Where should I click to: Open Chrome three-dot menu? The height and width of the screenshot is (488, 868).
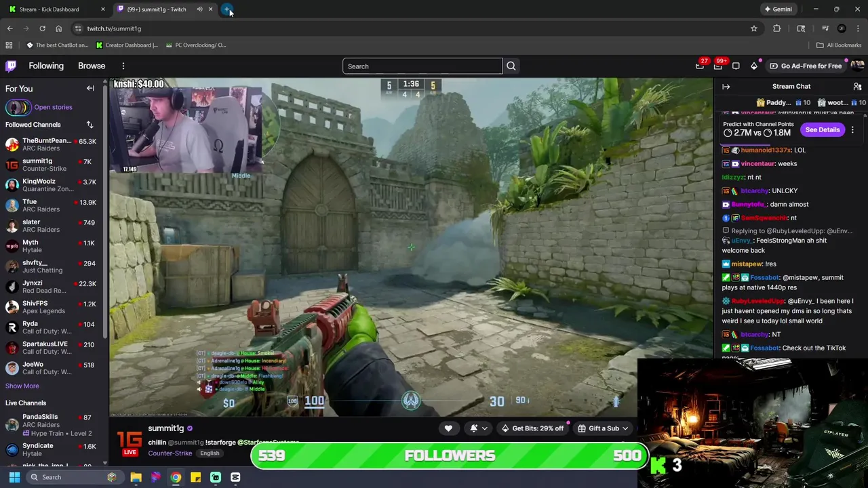(x=858, y=28)
